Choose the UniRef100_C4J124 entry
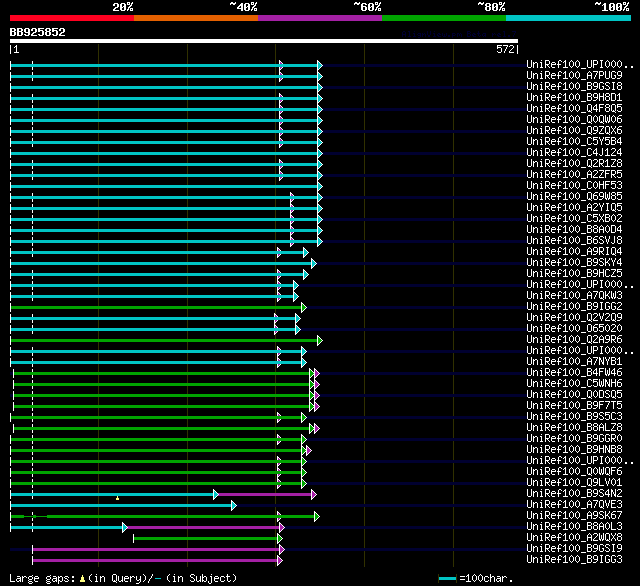 (x=574, y=152)
